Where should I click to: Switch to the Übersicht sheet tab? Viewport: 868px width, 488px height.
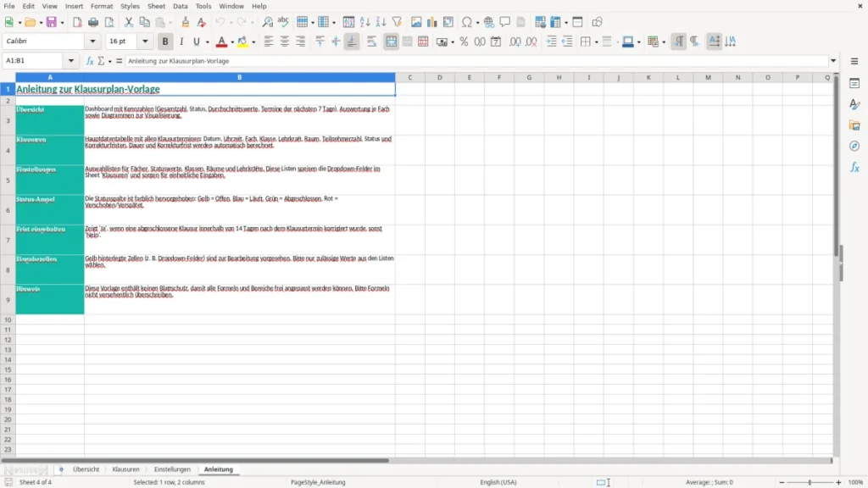pyautogui.click(x=86, y=469)
